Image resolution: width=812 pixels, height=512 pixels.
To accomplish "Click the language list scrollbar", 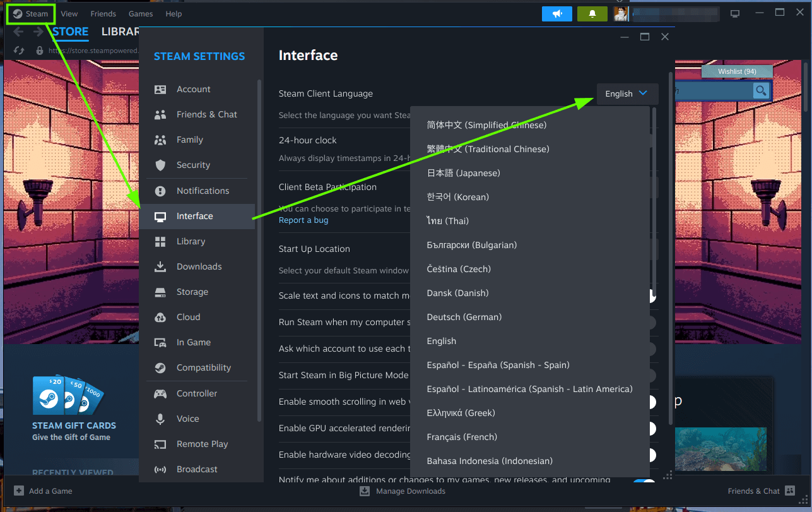I will (x=653, y=202).
